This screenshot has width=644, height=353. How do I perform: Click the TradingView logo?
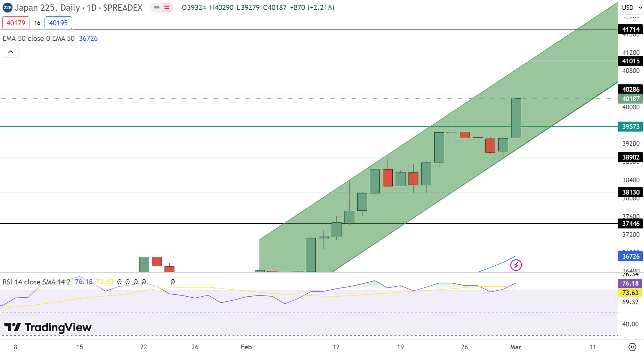coord(48,327)
